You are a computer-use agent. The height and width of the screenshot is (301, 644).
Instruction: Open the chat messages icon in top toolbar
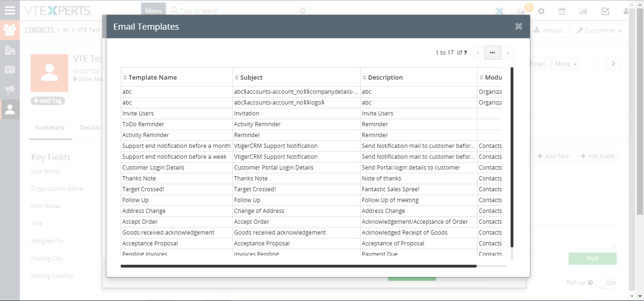click(520, 10)
